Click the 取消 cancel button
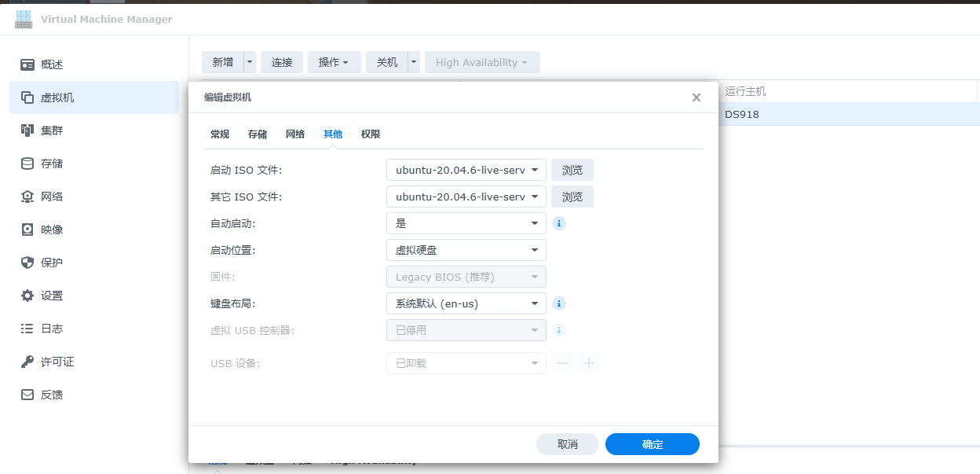The width and height of the screenshot is (980, 474). pyautogui.click(x=567, y=444)
